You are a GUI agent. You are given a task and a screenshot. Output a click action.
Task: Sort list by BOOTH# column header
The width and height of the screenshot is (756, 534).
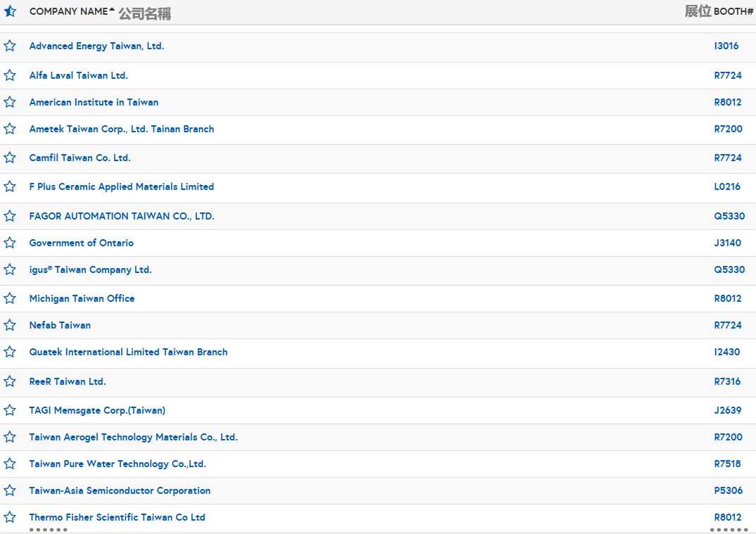tap(733, 11)
